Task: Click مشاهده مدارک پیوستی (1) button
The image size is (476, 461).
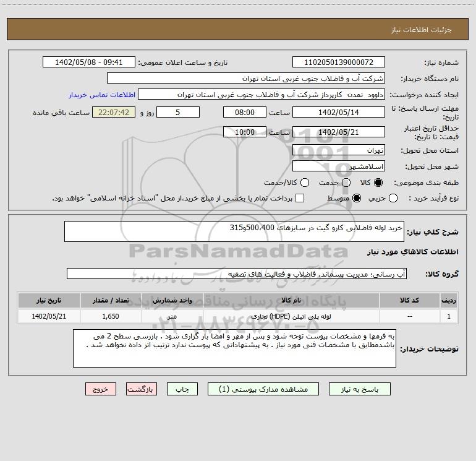Action: click(263, 389)
